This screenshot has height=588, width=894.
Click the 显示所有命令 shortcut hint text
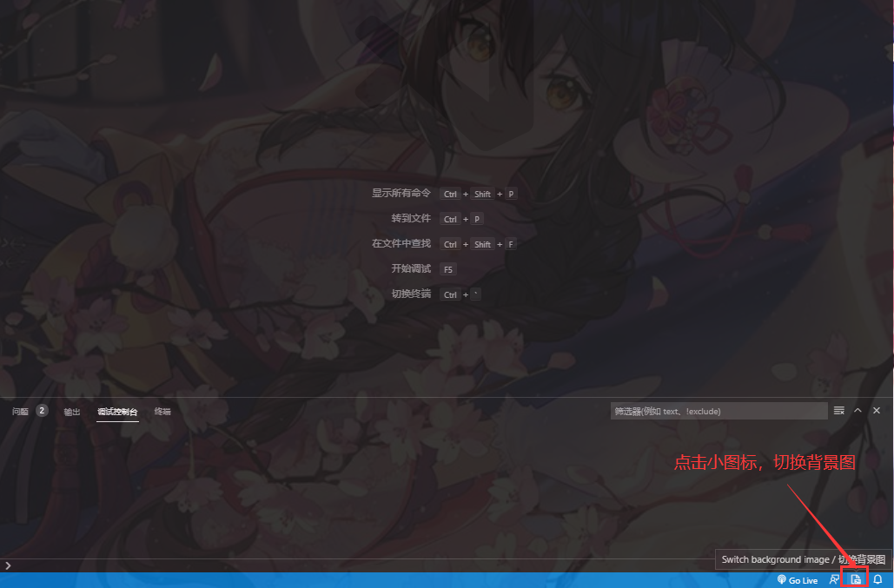tap(401, 193)
